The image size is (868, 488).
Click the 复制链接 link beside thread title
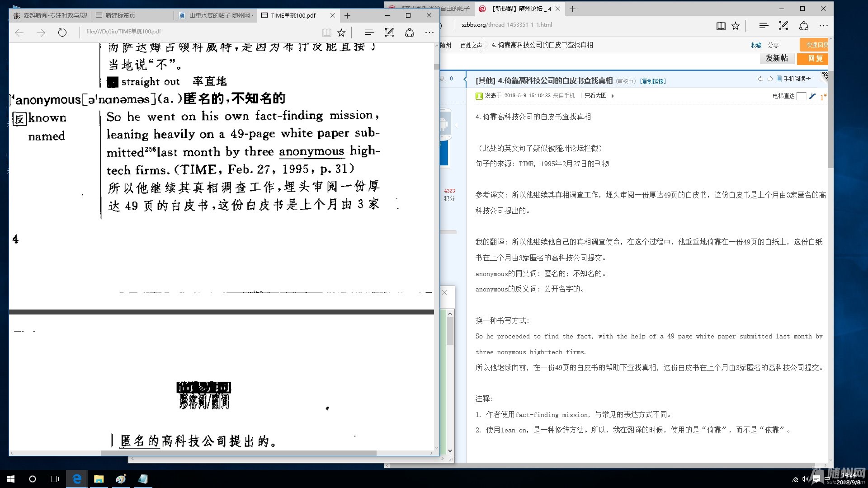[x=653, y=82]
